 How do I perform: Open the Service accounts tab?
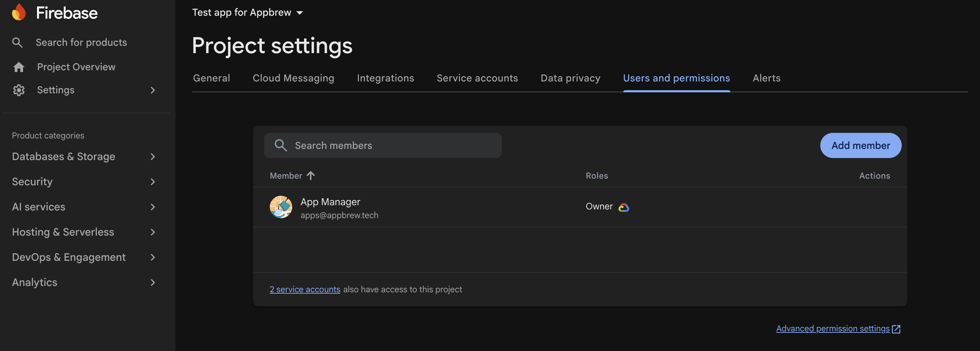click(x=477, y=78)
